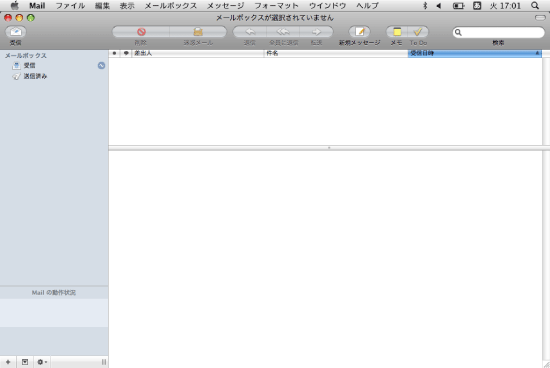Open the フォーマット menu
The width and height of the screenshot is (550, 368).
(x=276, y=6)
